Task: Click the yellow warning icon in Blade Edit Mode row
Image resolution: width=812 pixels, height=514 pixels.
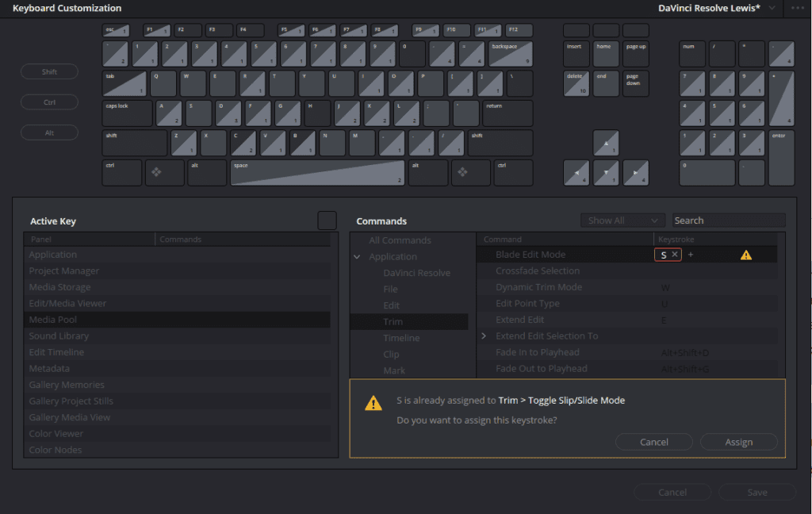Action: [x=745, y=255]
